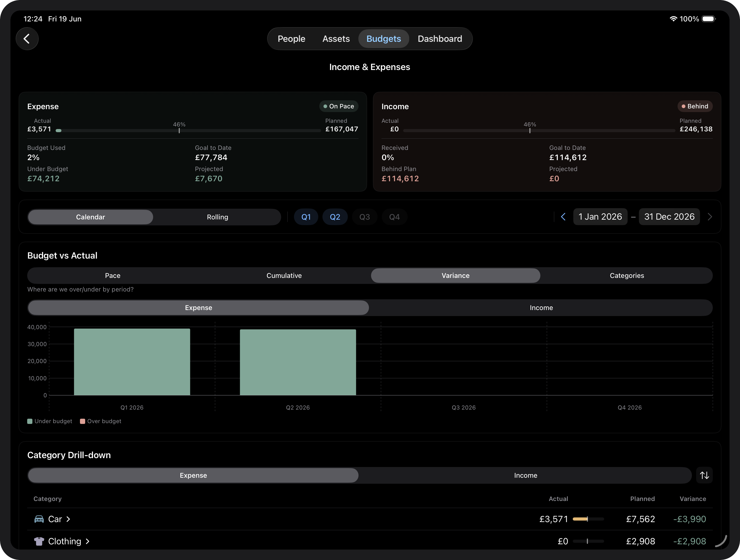Show Income in the Budget vs Actual chart
Viewport: 740px width, 560px height.
(541, 308)
